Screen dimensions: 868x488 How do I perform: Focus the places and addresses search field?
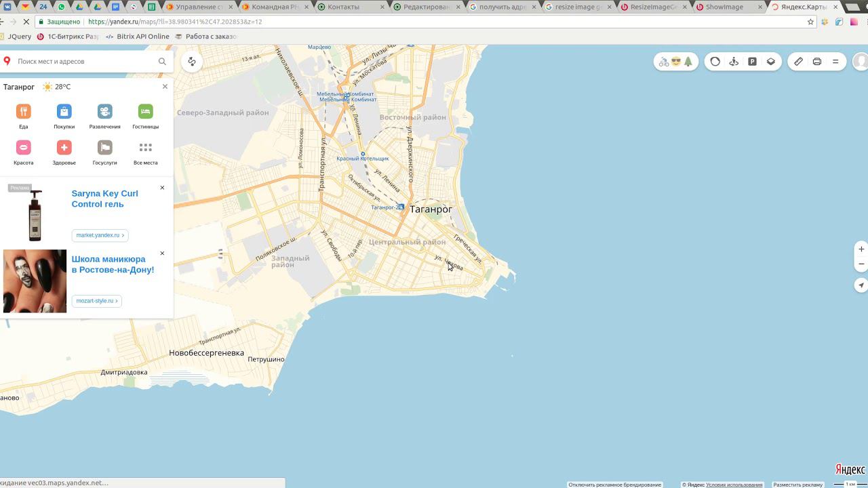85,62
